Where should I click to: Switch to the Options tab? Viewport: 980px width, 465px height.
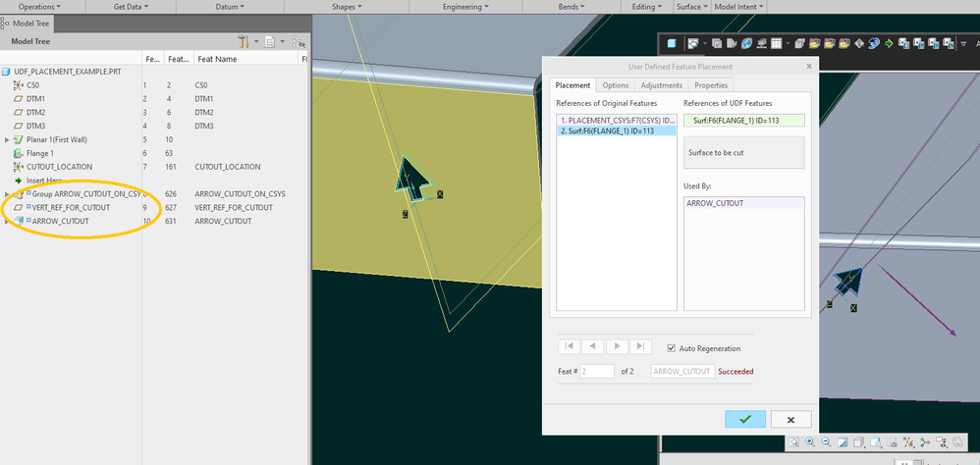click(615, 85)
